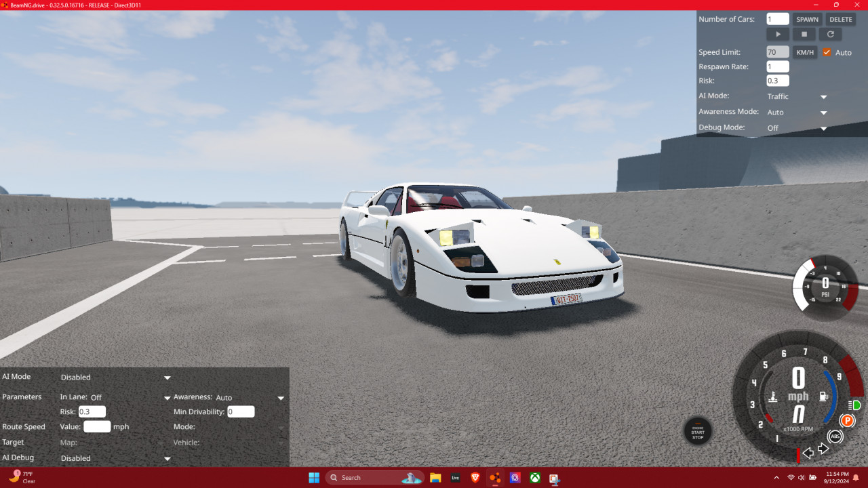Click the engine Start Stop button
Screen dimensions: 868x488
coord(698,431)
